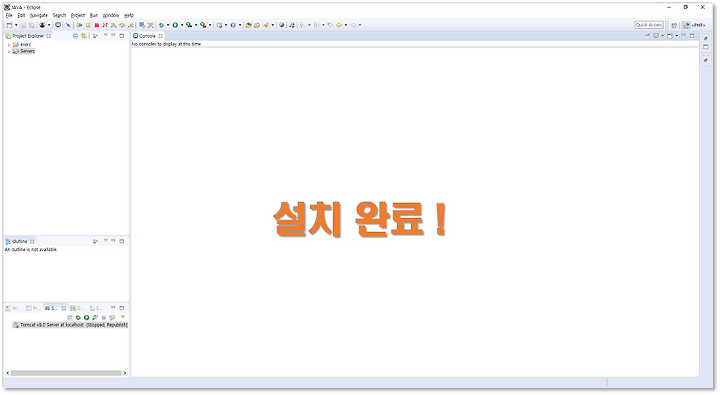720x395 pixels.
Task: Click the Open Web Browser globe icon
Action: [x=281, y=25]
